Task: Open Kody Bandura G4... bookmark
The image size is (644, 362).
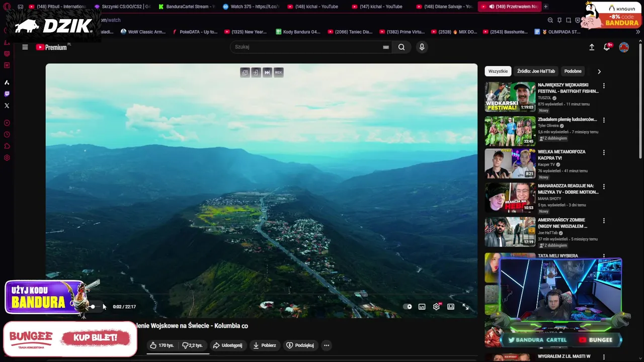Action: [298, 32]
